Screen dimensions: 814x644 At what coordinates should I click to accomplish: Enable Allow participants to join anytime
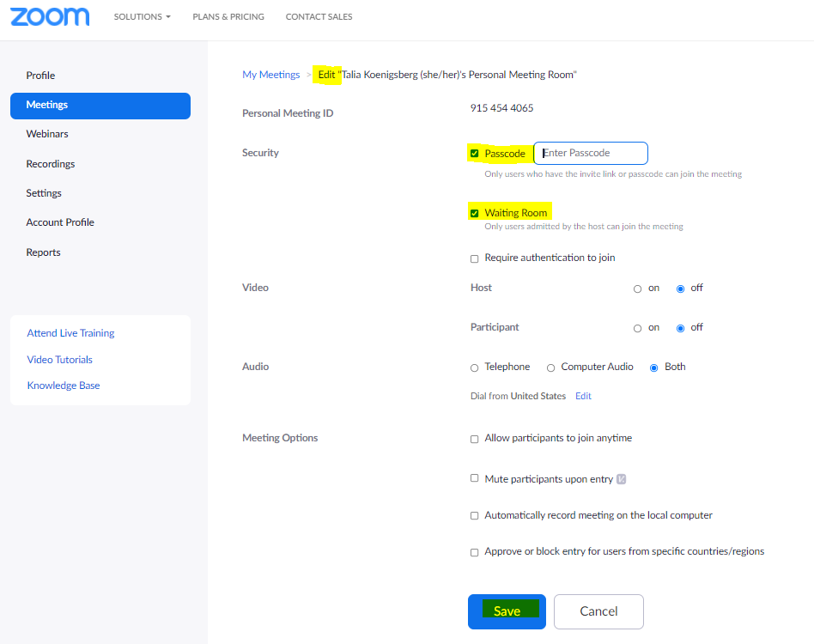[475, 439]
